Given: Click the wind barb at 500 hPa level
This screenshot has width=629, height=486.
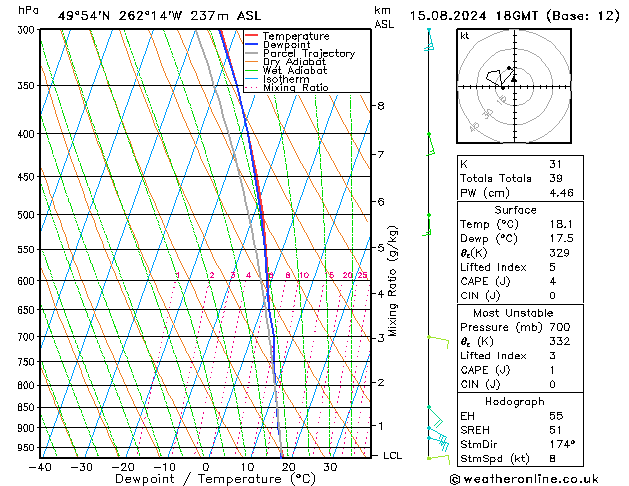Looking at the screenshot, I should point(427,225).
